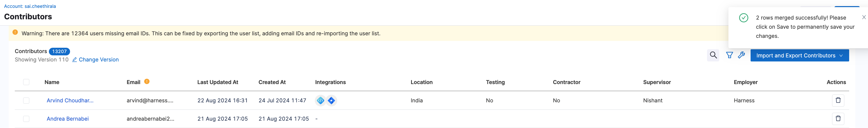
Task: Open Arvind Choudhary contributor profile
Action: click(70, 101)
